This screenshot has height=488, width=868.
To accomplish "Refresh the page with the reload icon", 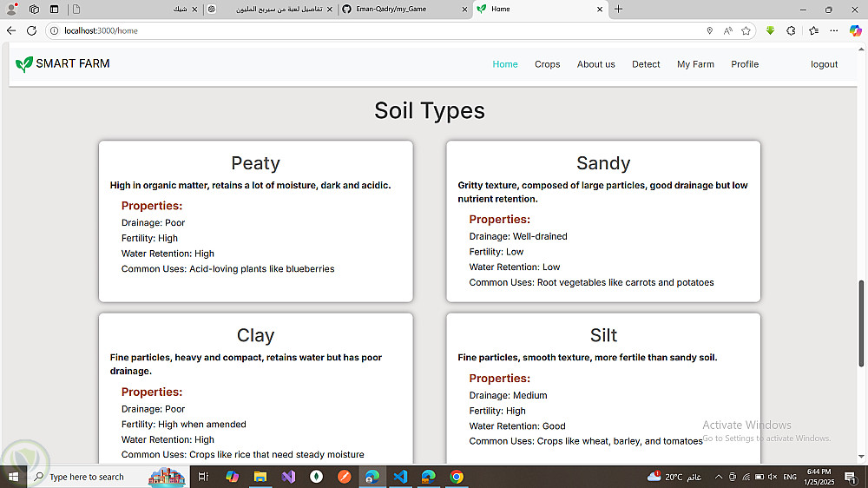I will tap(32, 30).
